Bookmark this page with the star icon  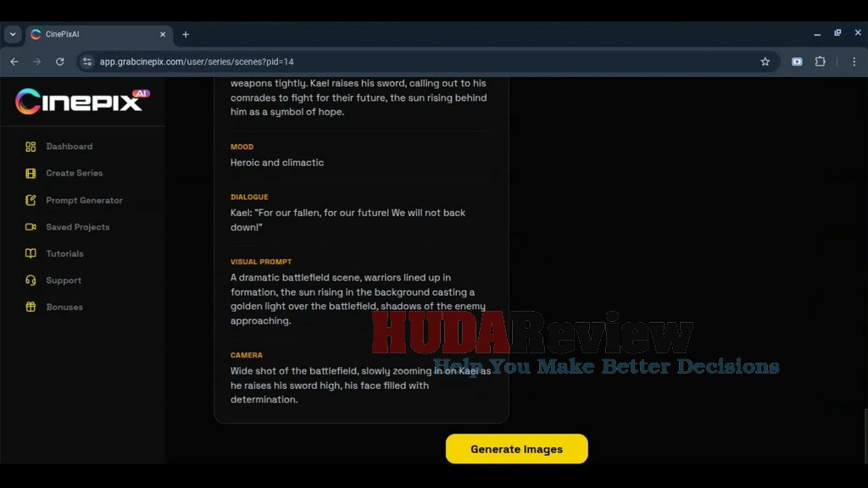click(x=765, y=61)
